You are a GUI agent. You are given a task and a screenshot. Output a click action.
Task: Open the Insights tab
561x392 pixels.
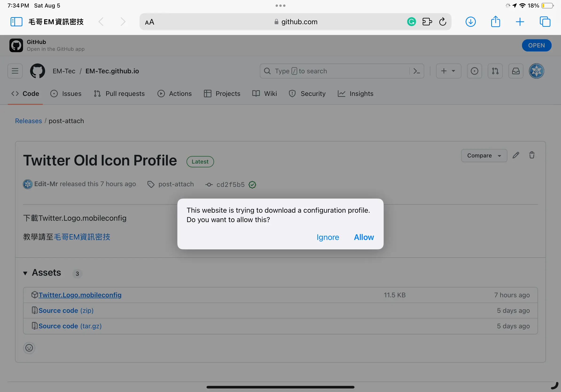(355, 94)
